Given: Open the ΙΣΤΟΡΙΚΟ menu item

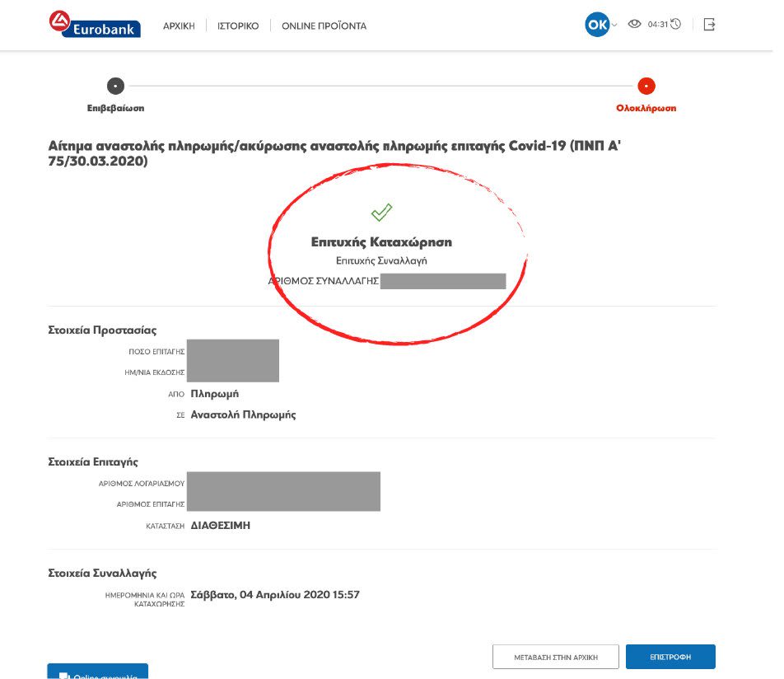Looking at the screenshot, I should (238, 26).
